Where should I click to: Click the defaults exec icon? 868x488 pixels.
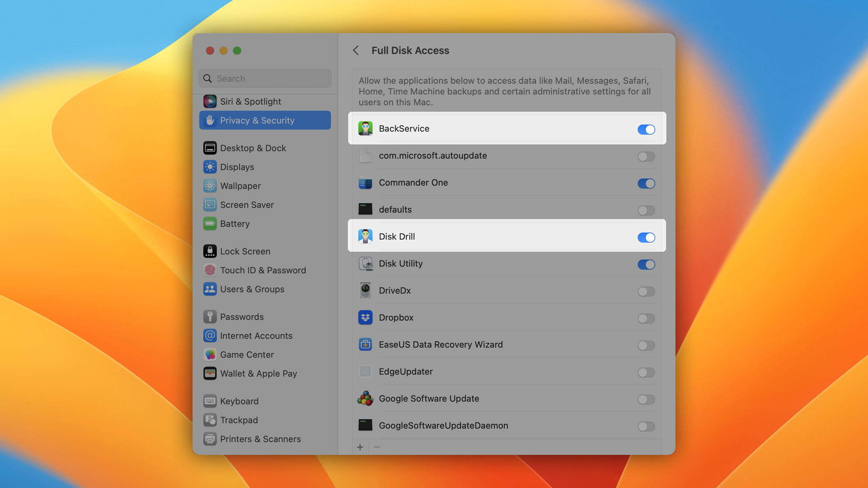click(365, 209)
